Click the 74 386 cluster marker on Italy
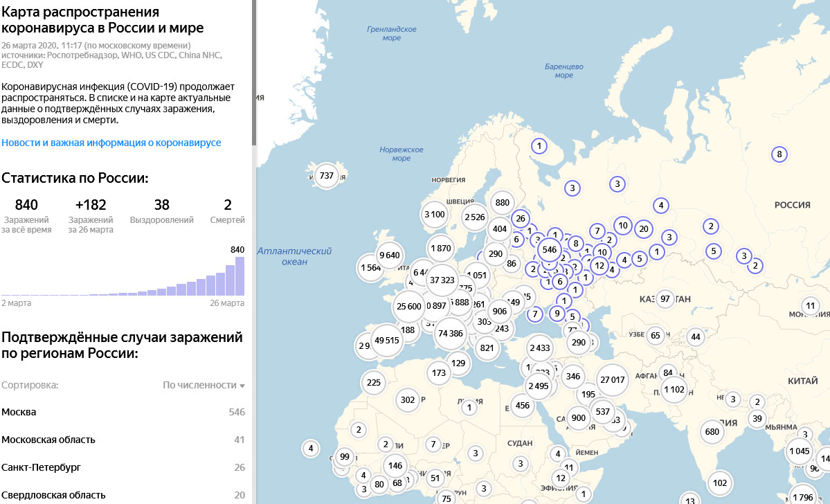The image size is (830, 504). click(x=451, y=334)
